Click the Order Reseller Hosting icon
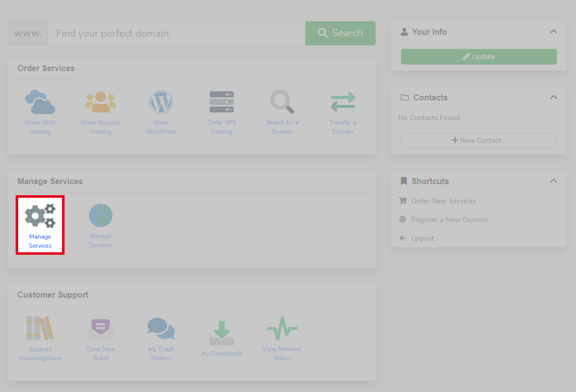Screen dimensions: 576x392 click(100, 102)
